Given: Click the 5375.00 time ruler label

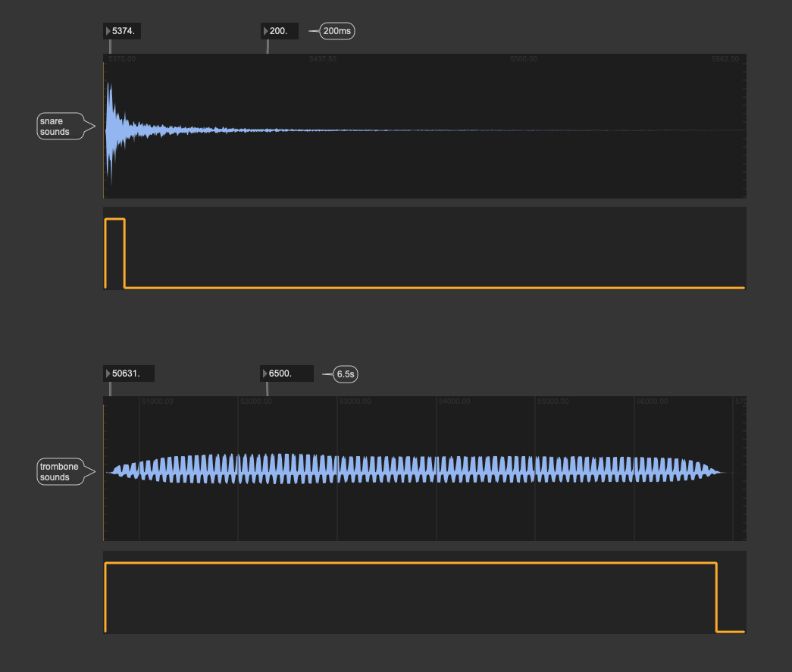Looking at the screenshot, I should pyautogui.click(x=122, y=59).
